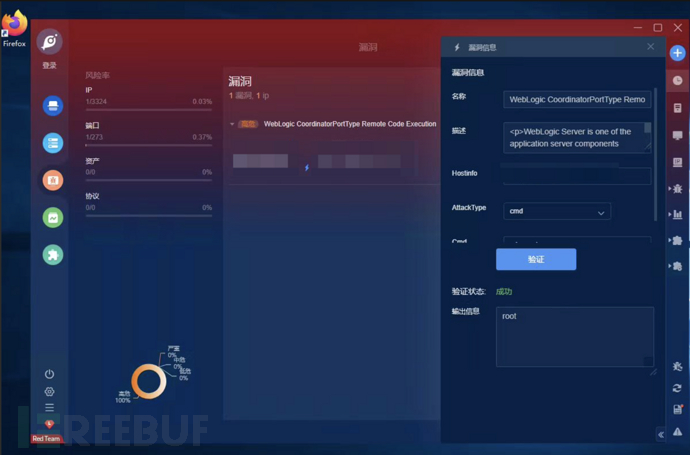Expand the bug icon group in right bar

(676, 189)
